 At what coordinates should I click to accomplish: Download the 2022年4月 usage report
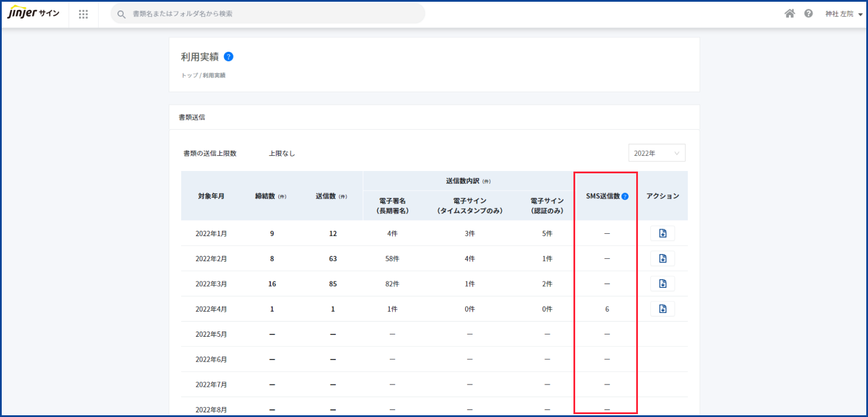pyautogui.click(x=662, y=309)
